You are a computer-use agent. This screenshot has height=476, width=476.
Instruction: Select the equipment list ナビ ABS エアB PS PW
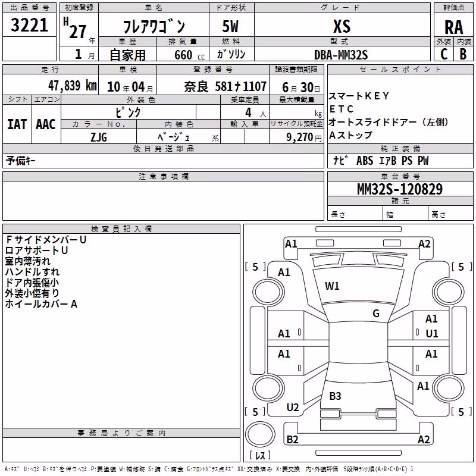[x=381, y=161]
